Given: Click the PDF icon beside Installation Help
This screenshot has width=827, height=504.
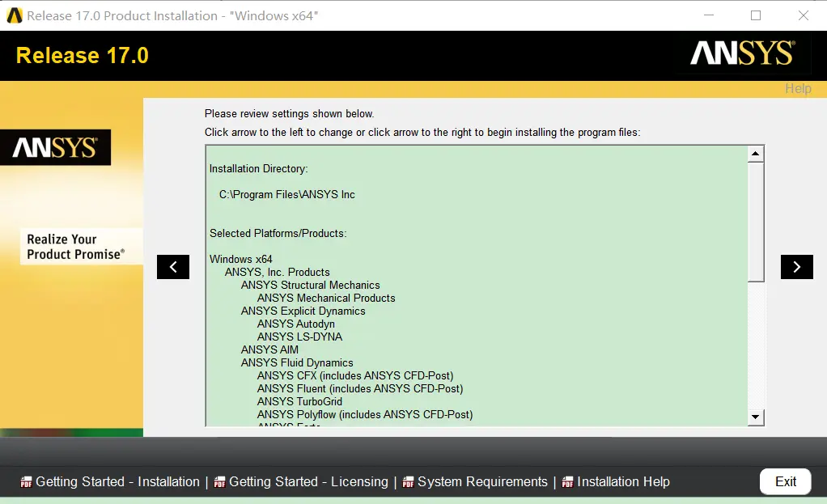Looking at the screenshot, I should (567, 482).
